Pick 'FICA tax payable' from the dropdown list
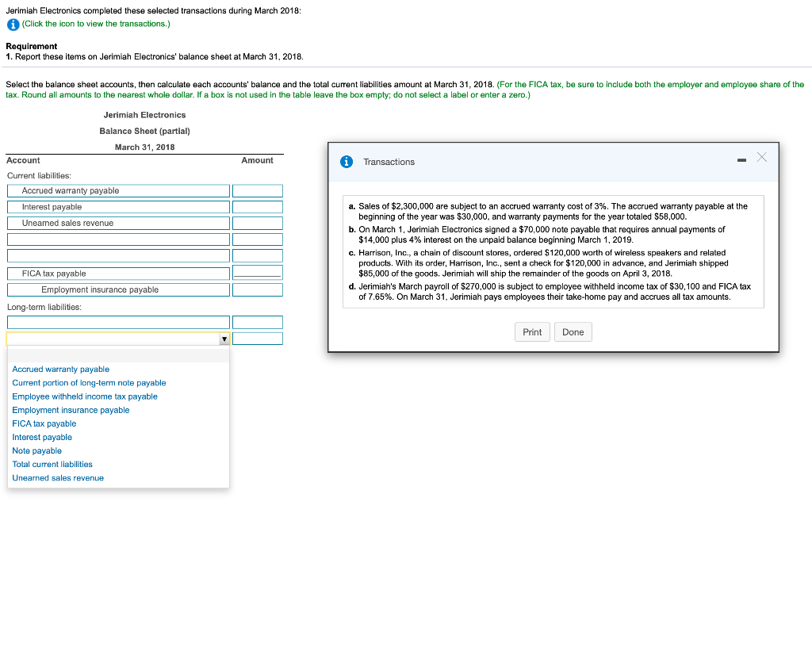Screen dimensions: 812x651 44,423
